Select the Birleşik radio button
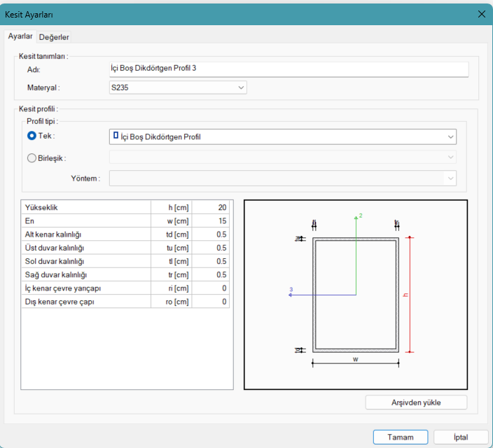 click(32, 157)
